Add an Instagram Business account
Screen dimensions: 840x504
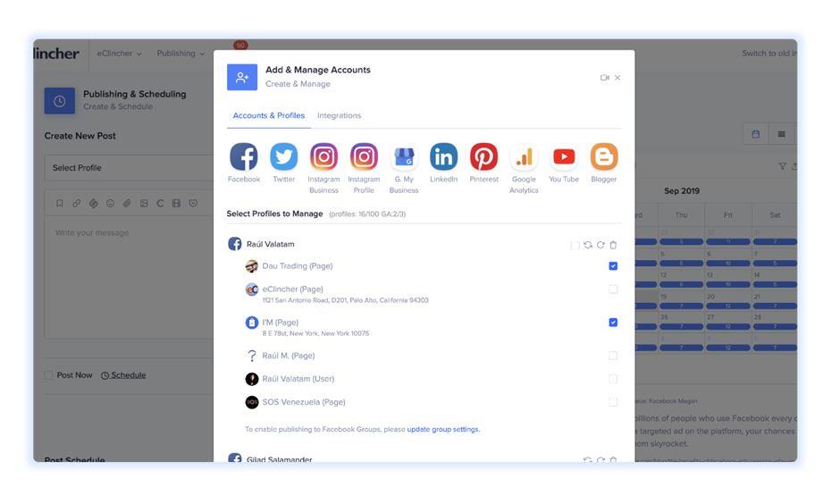pos(323,156)
